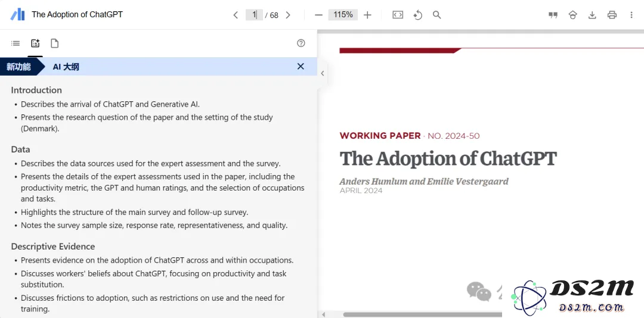Click the cite quotation marks icon

[553, 15]
